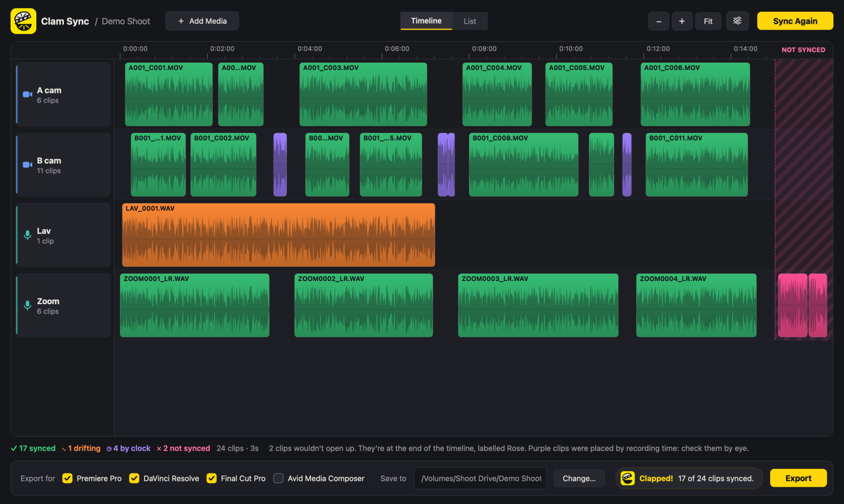Select the B001_C008.MOV clip
The image size is (844, 504).
pyautogui.click(x=524, y=164)
